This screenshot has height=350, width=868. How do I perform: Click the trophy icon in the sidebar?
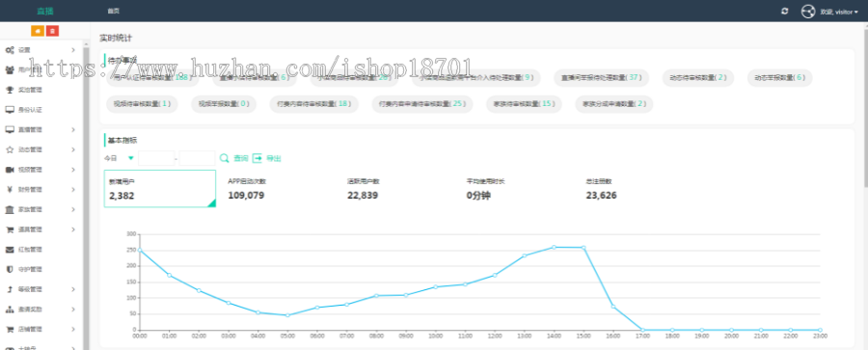(10, 90)
